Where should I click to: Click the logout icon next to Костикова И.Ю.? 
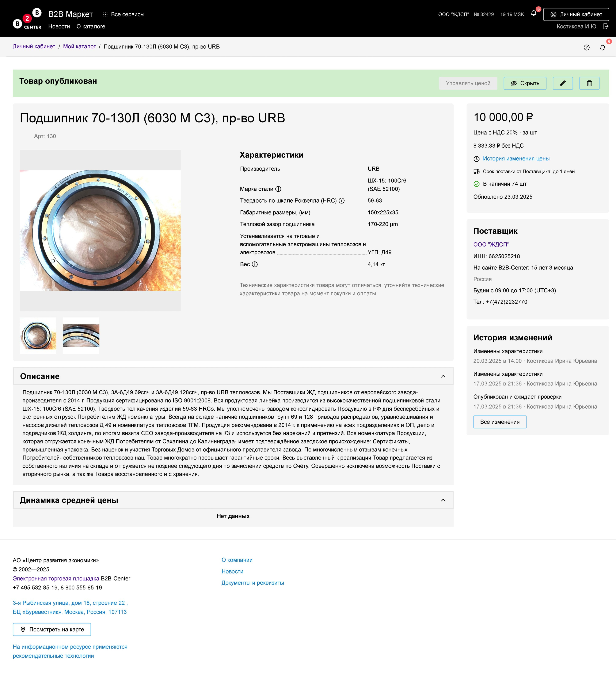(x=605, y=26)
